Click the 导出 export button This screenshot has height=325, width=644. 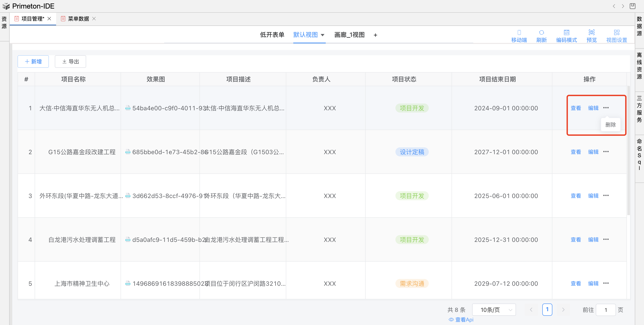click(x=71, y=62)
